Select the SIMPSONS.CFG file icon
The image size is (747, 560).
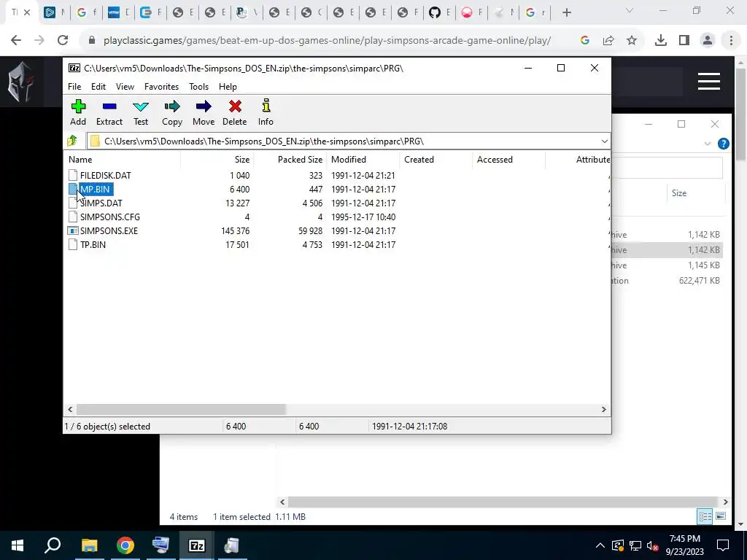[x=72, y=217]
